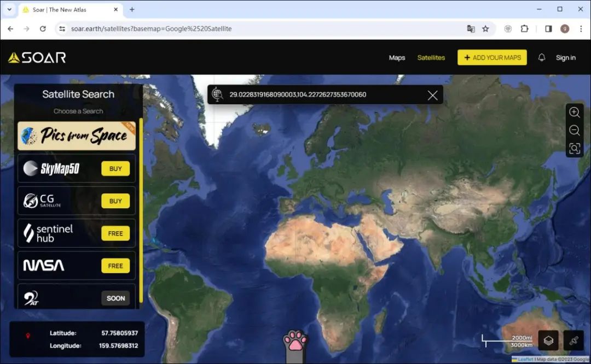Click the SOAR logo in header
The height and width of the screenshot is (364, 591).
[37, 57]
